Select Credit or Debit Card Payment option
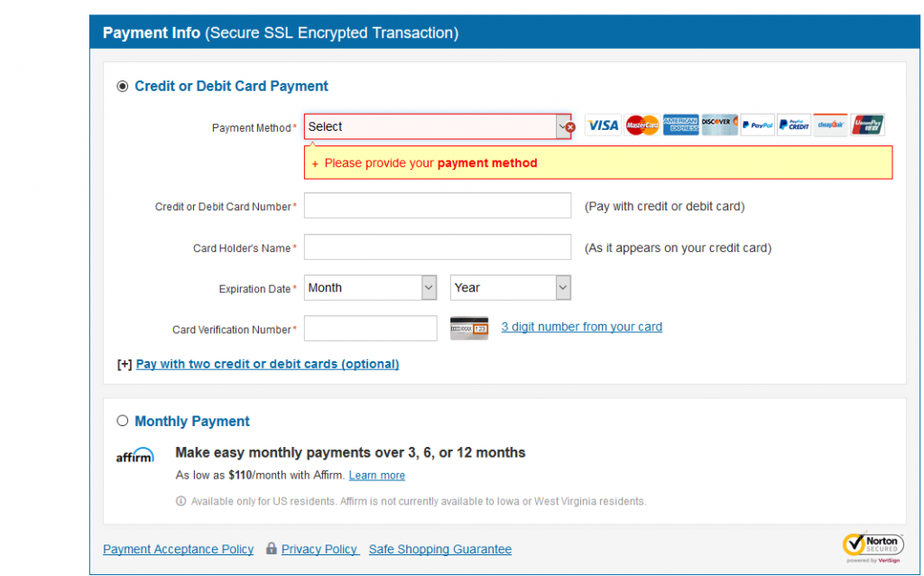This screenshot has width=924, height=576. coord(123,87)
